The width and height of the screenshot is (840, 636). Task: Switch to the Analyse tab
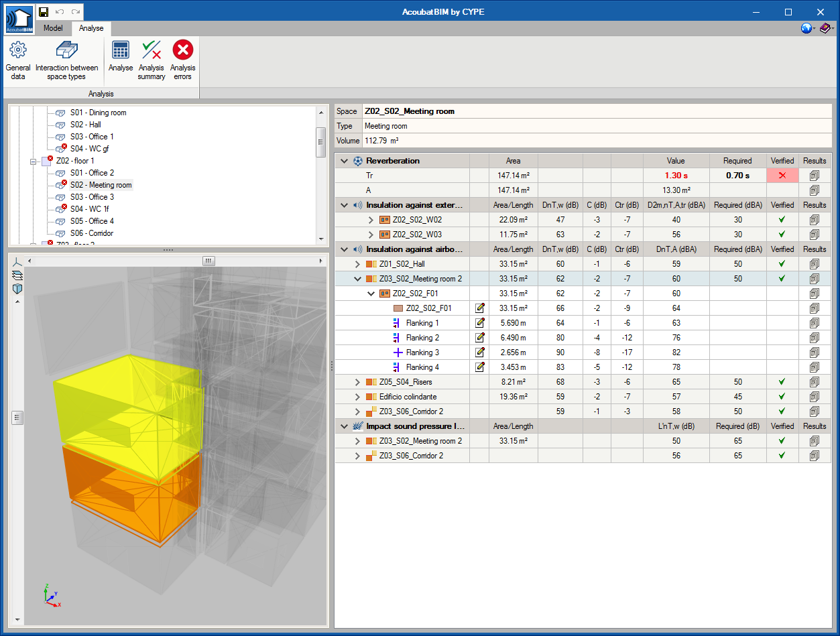pos(91,28)
